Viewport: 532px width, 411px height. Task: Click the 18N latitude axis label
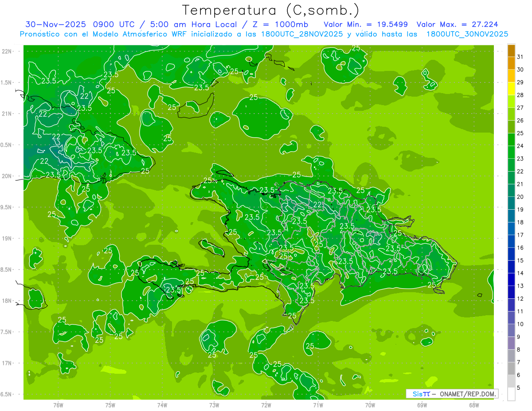coord(7,301)
